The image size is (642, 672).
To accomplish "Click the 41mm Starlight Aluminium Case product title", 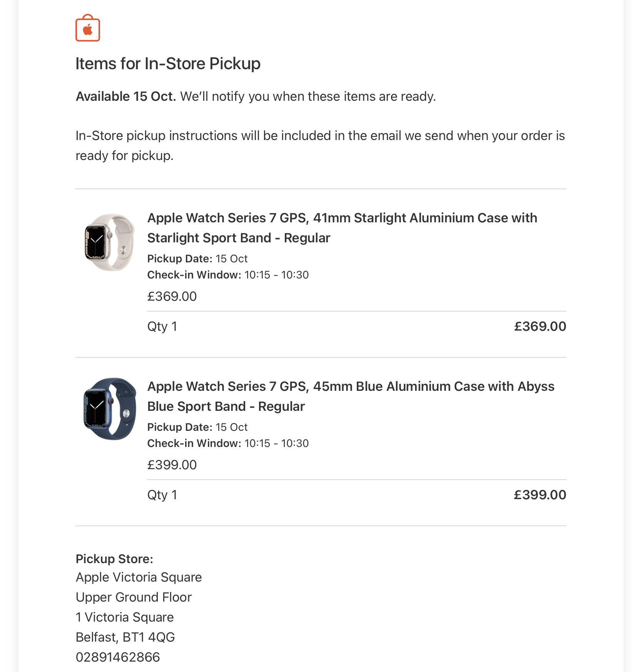I will (x=342, y=228).
